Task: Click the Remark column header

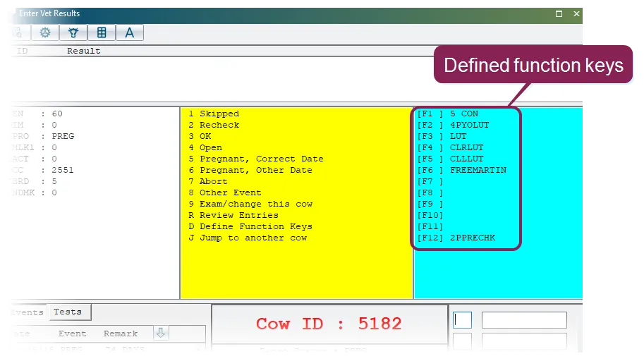Action: click(x=121, y=334)
